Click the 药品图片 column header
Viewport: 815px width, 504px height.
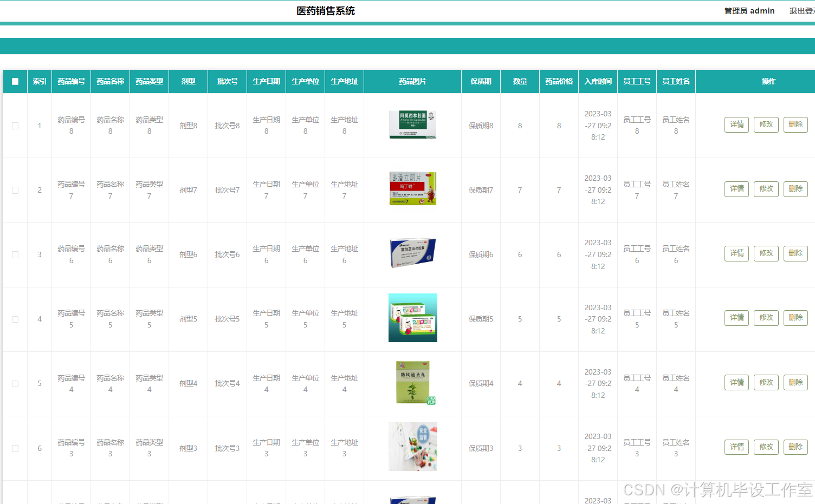point(413,81)
